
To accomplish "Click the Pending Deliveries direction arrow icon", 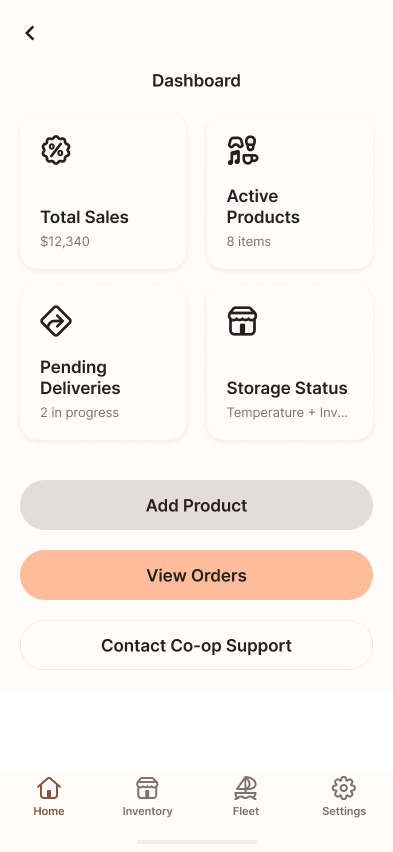I will [56, 321].
